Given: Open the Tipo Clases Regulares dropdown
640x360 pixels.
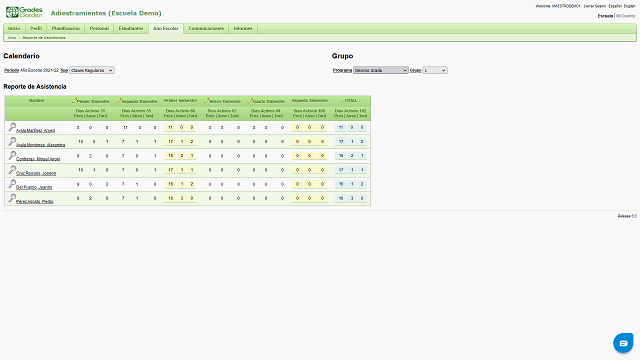Looking at the screenshot, I should tap(92, 70).
